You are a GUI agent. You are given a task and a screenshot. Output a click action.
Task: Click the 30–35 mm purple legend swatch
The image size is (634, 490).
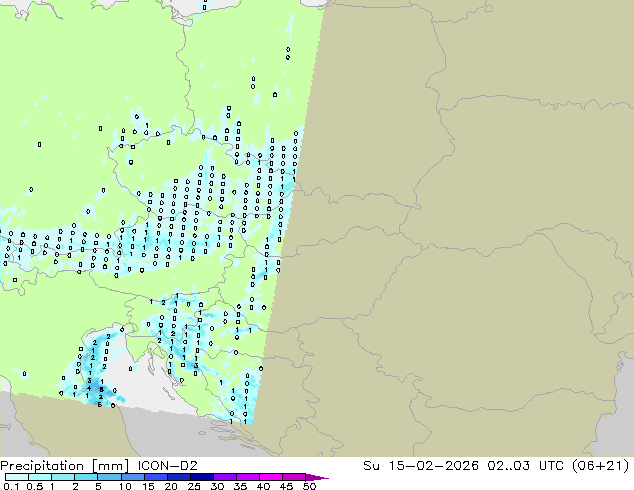point(224,477)
